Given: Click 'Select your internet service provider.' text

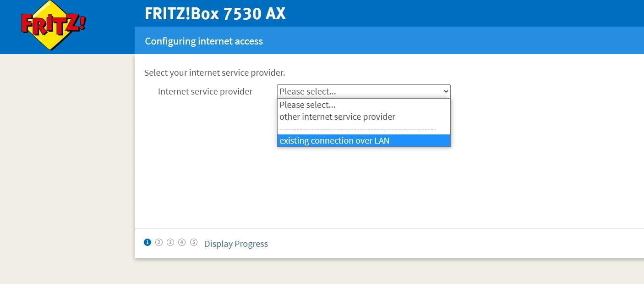Looking at the screenshot, I should [214, 72].
